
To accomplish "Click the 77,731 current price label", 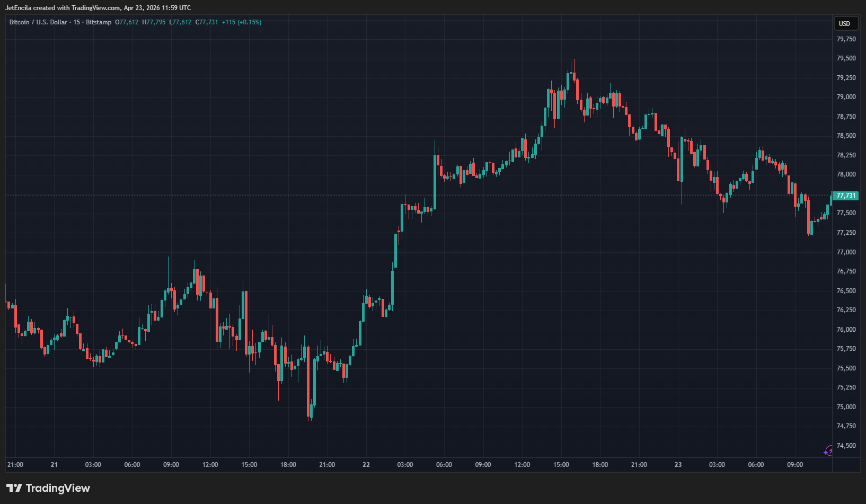I will [x=845, y=196].
